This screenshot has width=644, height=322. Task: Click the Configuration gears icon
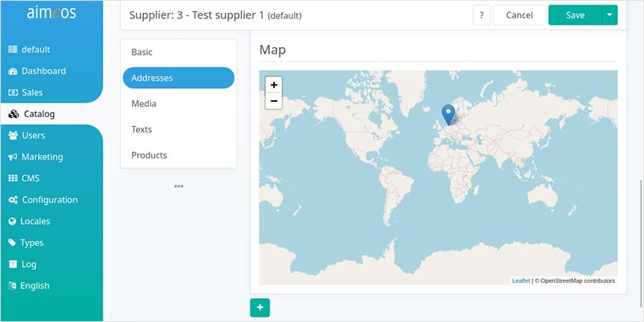click(13, 200)
